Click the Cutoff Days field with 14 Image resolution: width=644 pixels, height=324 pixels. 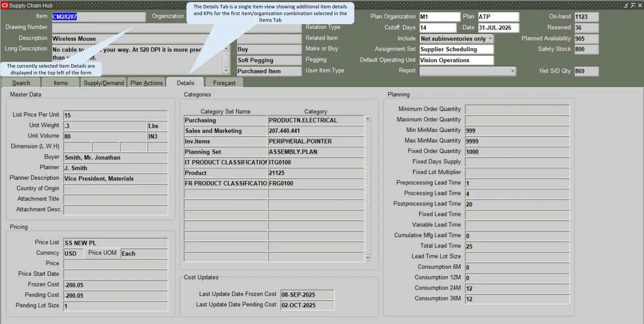(437, 28)
